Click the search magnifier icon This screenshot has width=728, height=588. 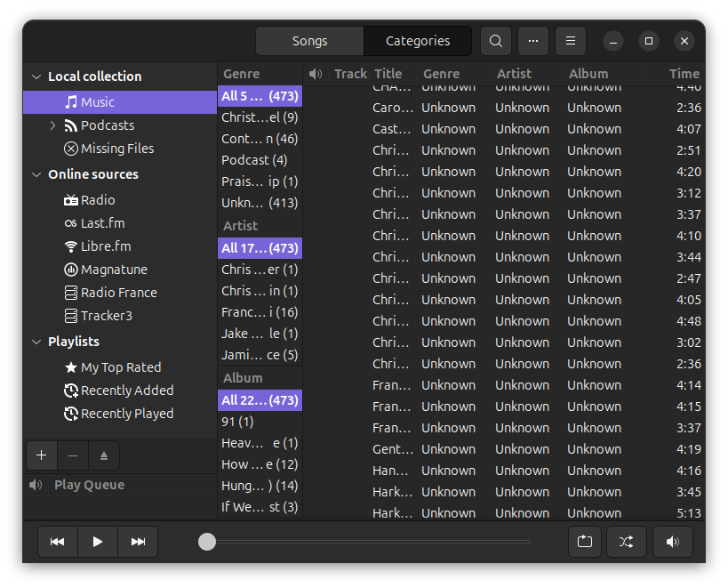click(496, 41)
